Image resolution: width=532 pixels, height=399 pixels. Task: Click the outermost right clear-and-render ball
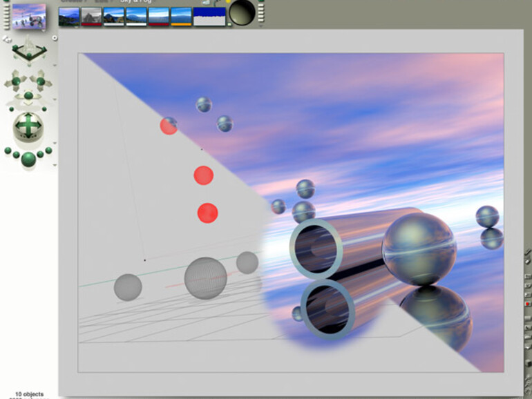point(48,150)
